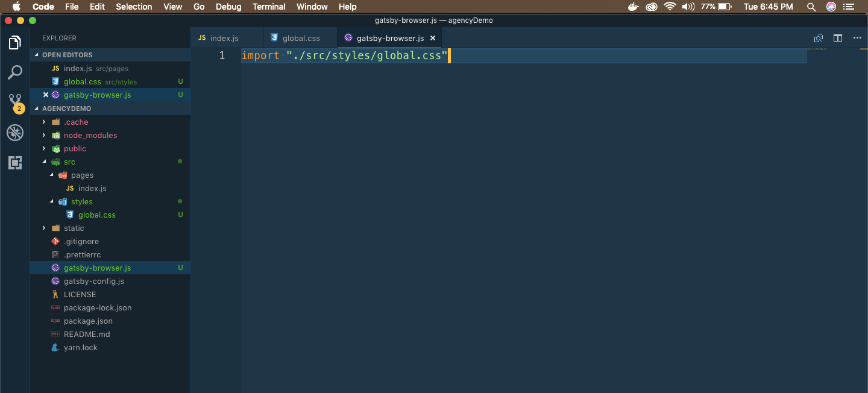868x393 pixels.
Task: Close the gatsby-browser.js editor tab
Action: pos(432,38)
